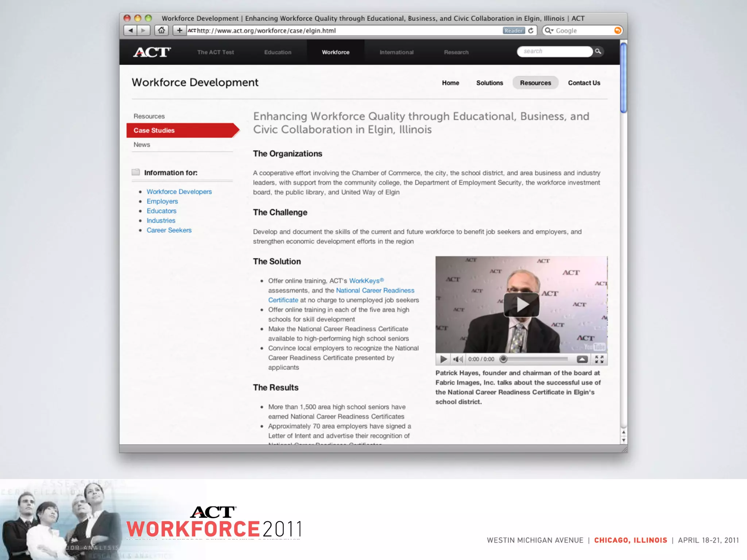This screenshot has width=747, height=560.
Task: Go to the Home sub-navigation link
Action: pos(450,83)
